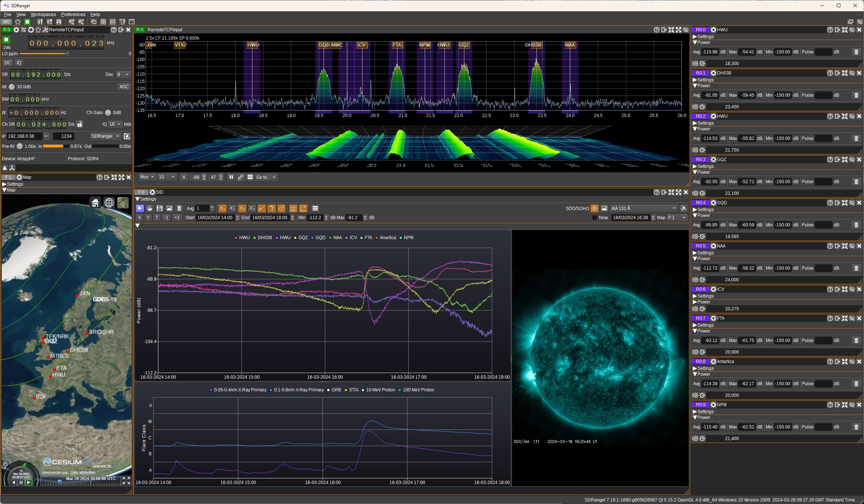This screenshot has width=864, height=504.
Task: Open AIA 131 Å wavelength dropdown
Action: pos(643,208)
